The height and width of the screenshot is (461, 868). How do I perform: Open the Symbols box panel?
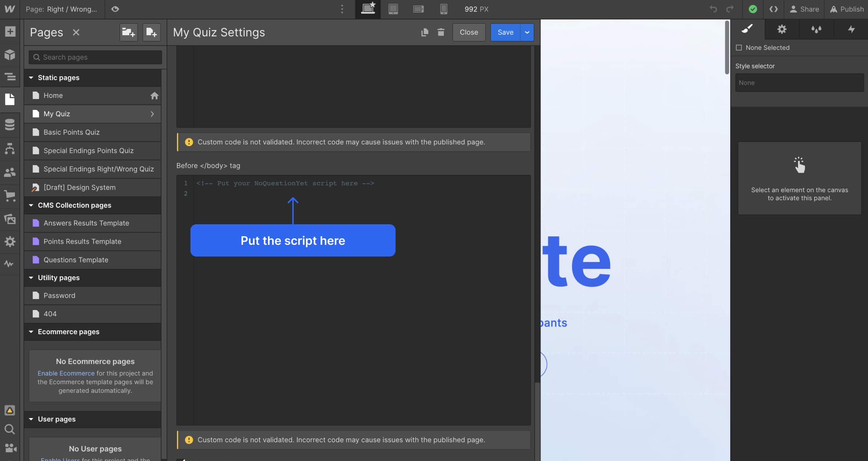10,55
